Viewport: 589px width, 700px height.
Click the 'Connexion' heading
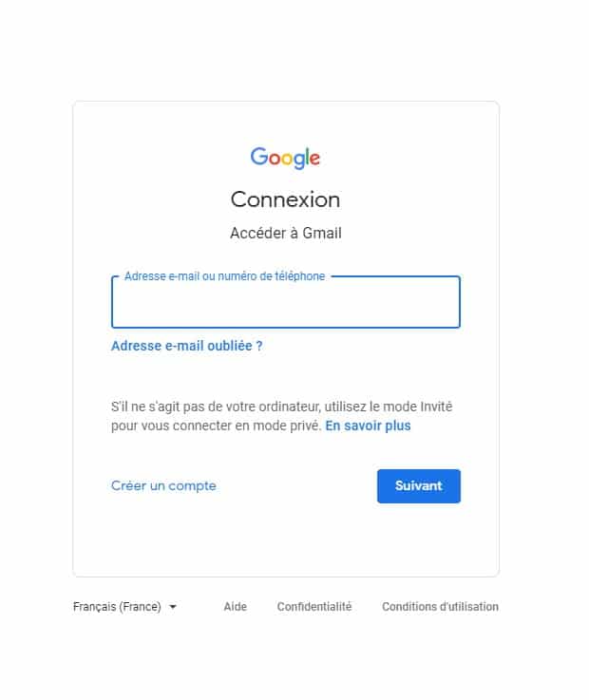pos(285,199)
